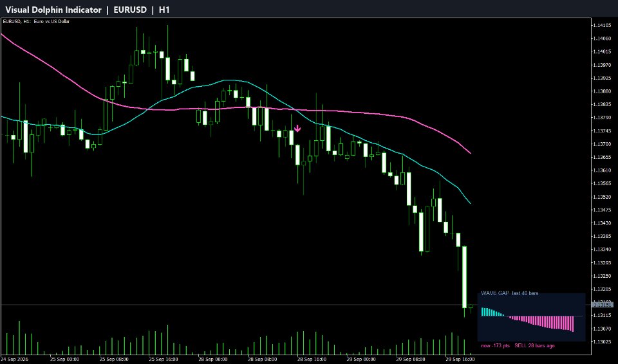Click price level 1.14015 on the price axis
The height and width of the screenshot is (364, 618).
(x=601, y=51)
